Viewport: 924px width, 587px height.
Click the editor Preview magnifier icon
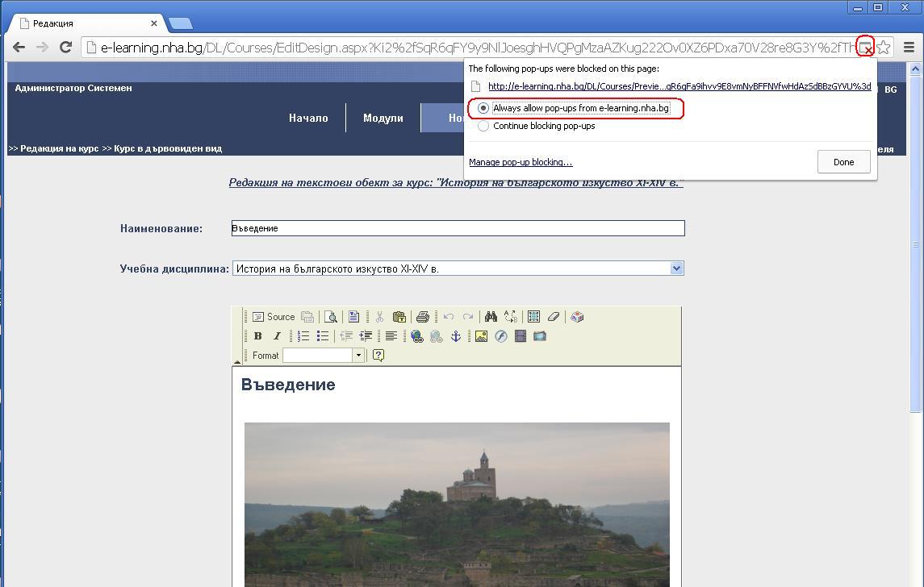pyautogui.click(x=330, y=317)
